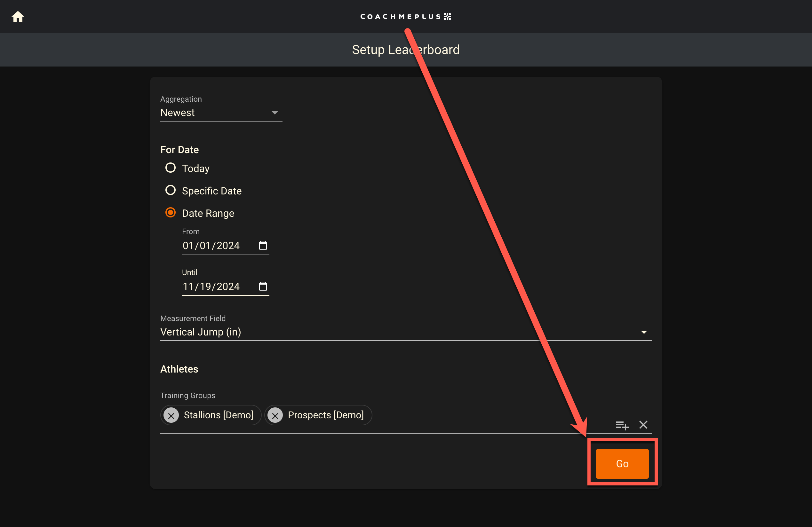812x527 pixels.
Task: Click the Stallions [Demo] chip label
Action: point(218,415)
